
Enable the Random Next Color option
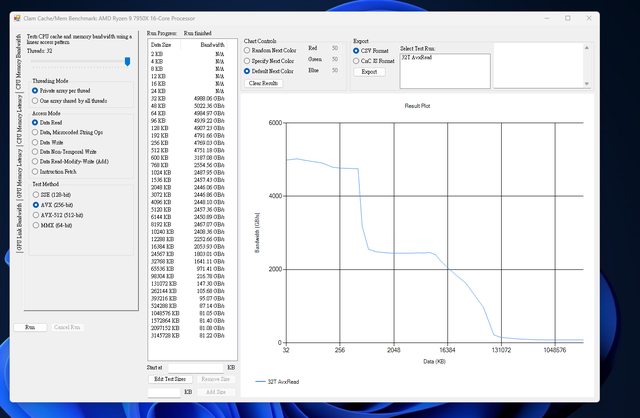tap(248, 50)
